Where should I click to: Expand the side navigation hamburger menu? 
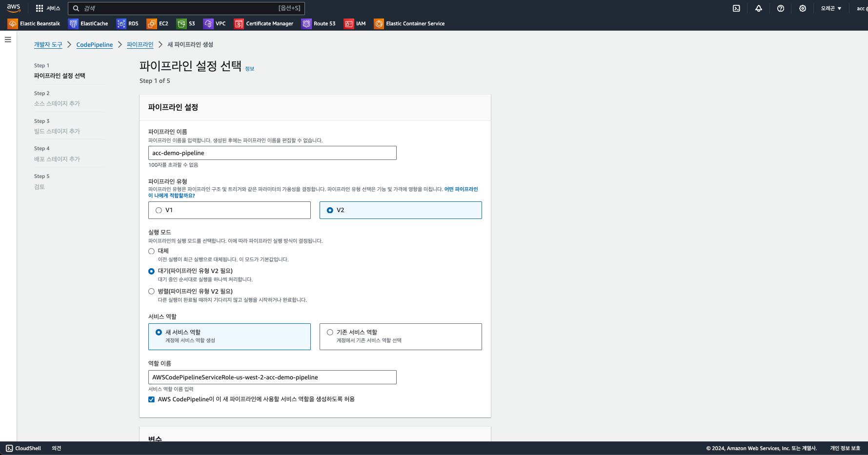(8, 40)
